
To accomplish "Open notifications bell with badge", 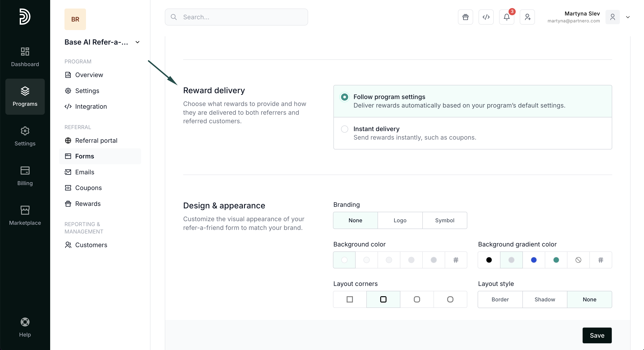I will click(x=507, y=17).
